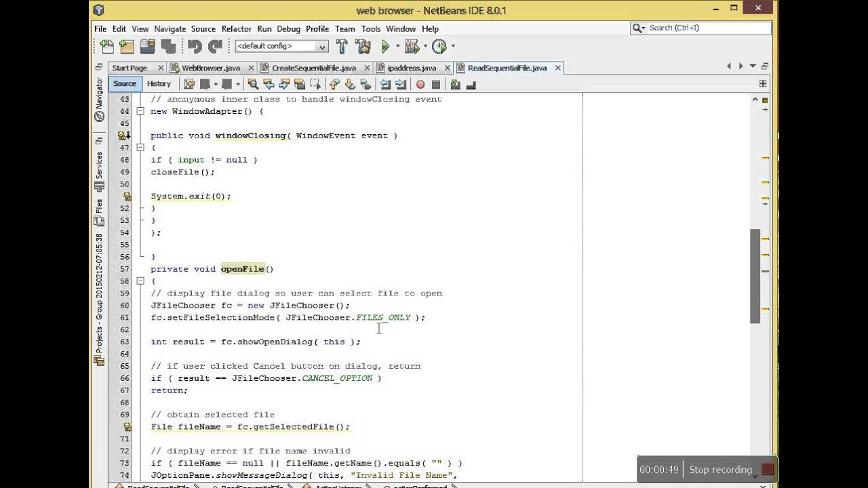Open the Navigate menu
The height and width of the screenshot is (488, 868).
pyautogui.click(x=170, y=28)
